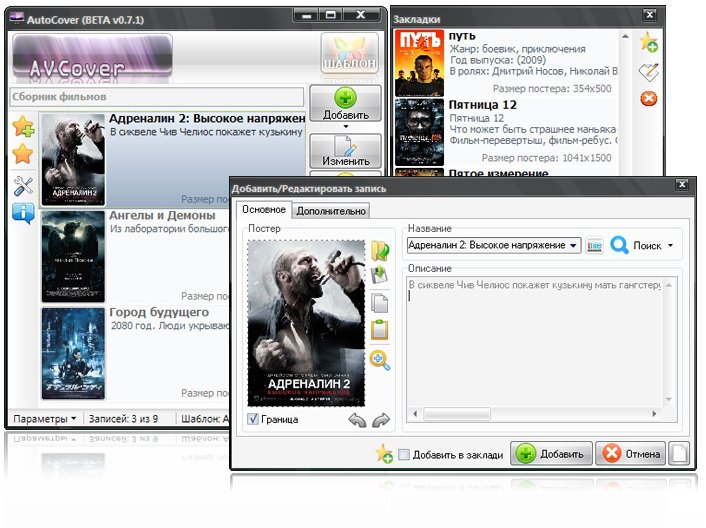Enable the Добавить в заклади checkbox
Image resolution: width=706 pixels, height=528 pixels.
click(x=404, y=455)
